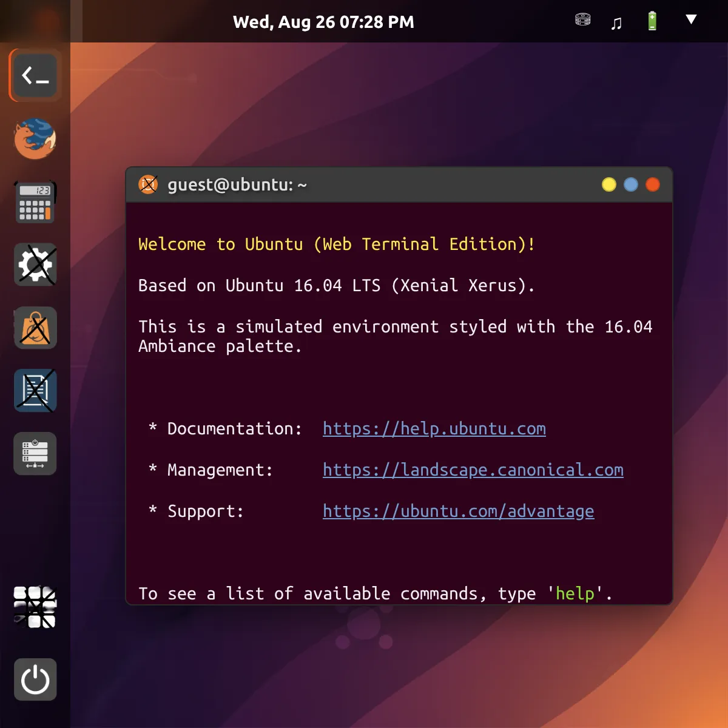The image size is (728, 728).
Task: Close the terminal with the red button
Action: [653, 184]
